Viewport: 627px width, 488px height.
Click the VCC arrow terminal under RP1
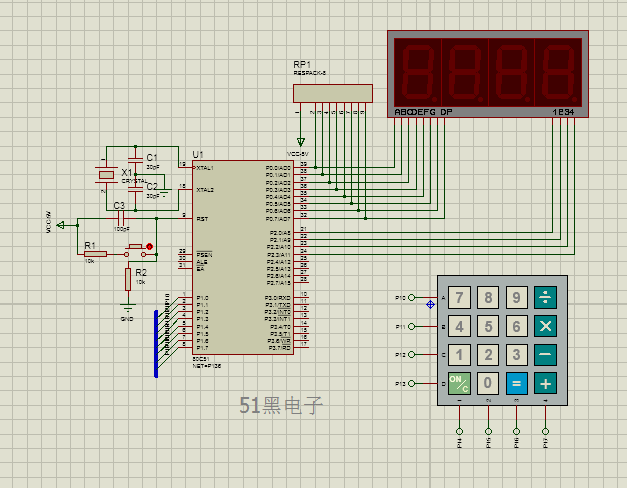(301, 142)
